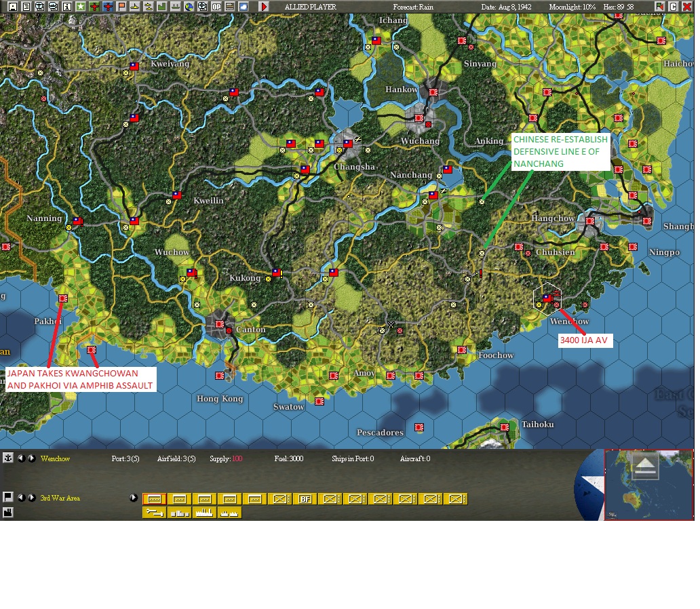Click the 'Aircraft: 0' text

click(x=415, y=458)
